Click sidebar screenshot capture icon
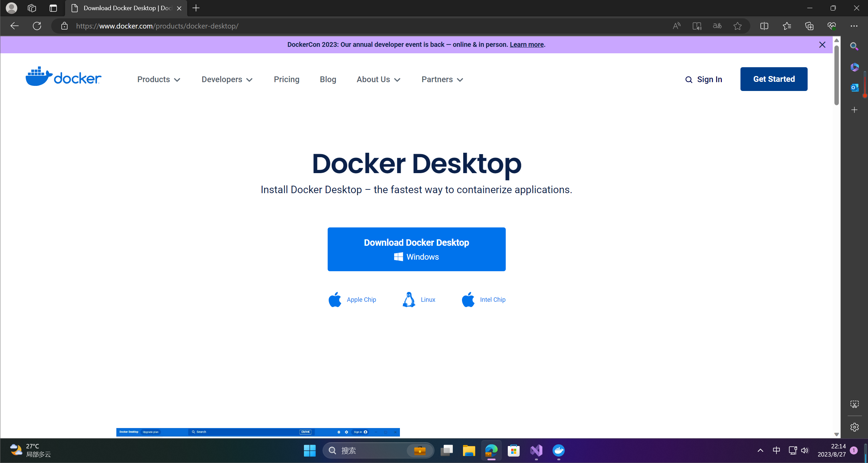868x463 pixels. pyautogui.click(x=854, y=404)
